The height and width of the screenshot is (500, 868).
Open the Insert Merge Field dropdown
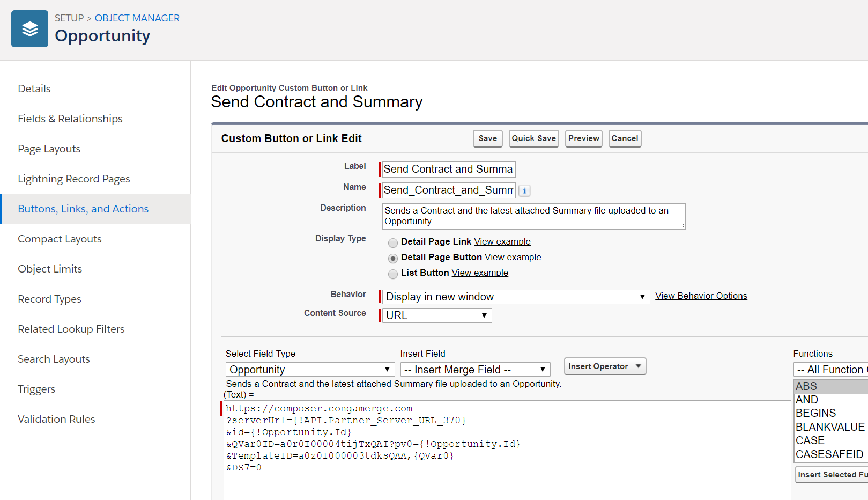(x=475, y=370)
